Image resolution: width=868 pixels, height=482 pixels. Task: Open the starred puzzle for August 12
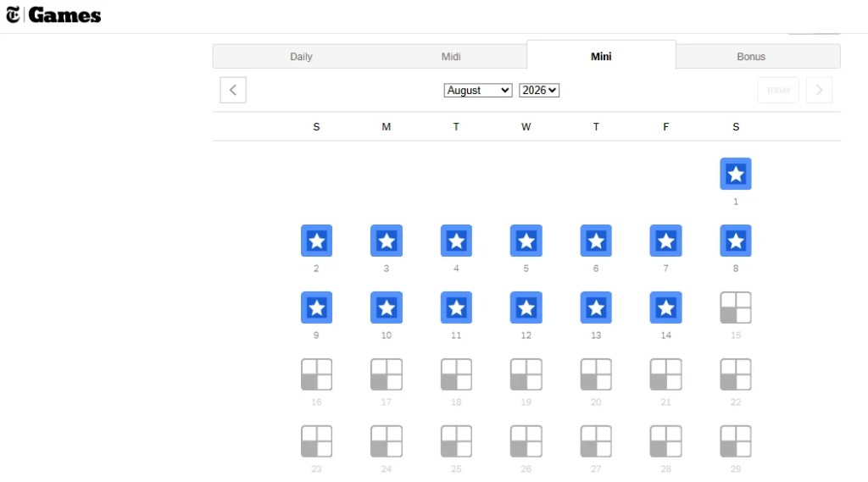pos(526,307)
